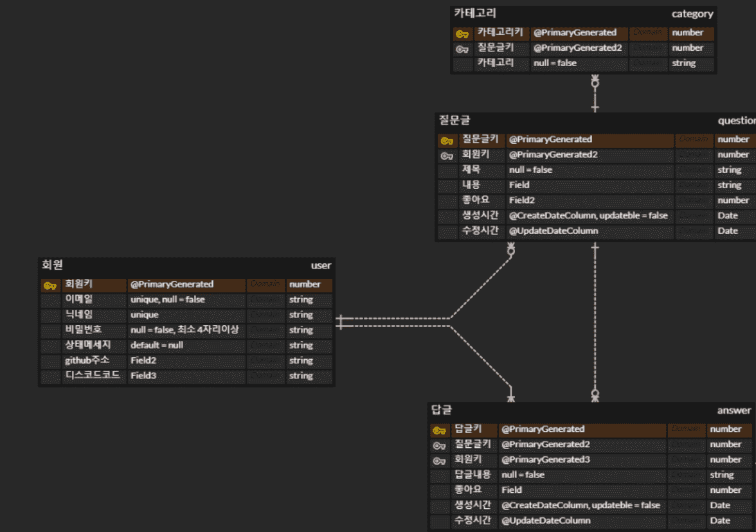Viewport: 756px width, 532px height.
Task: Select the relationship line between category and question tables
Action: 595,94
